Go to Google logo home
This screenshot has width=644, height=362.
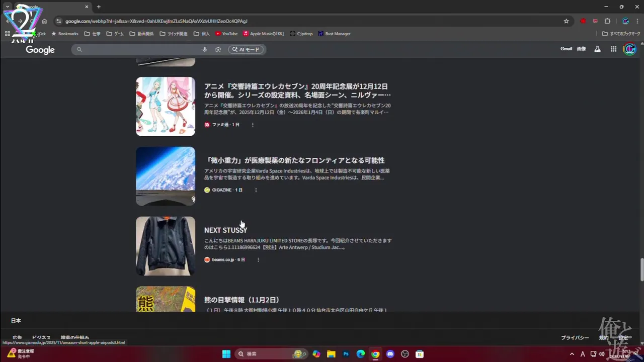point(40,49)
